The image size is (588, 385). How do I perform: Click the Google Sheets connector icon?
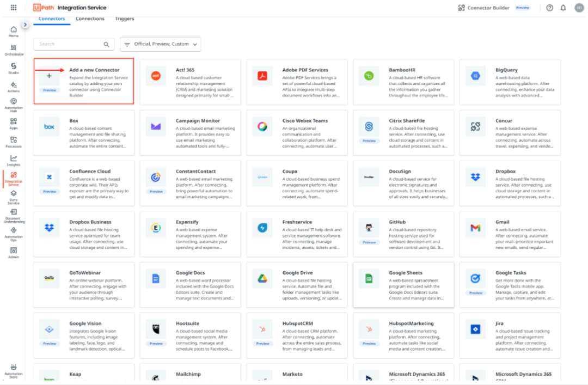[369, 278]
